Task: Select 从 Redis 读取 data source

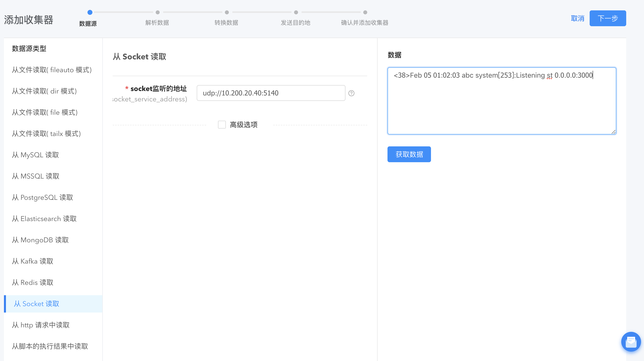Action: click(53, 282)
